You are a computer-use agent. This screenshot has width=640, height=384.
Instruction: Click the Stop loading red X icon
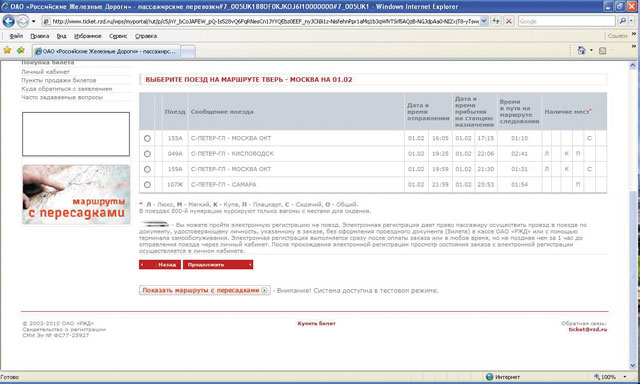509,21
